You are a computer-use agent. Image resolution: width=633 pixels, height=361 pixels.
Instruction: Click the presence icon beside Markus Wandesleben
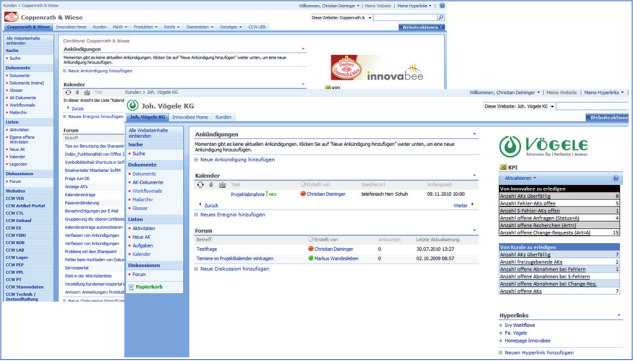coord(311,258)
